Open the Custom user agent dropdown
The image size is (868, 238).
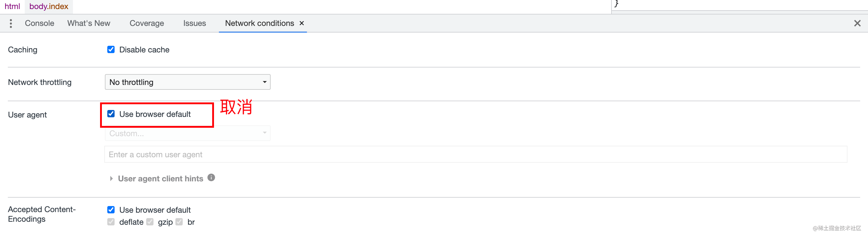(x=187, y=133)
